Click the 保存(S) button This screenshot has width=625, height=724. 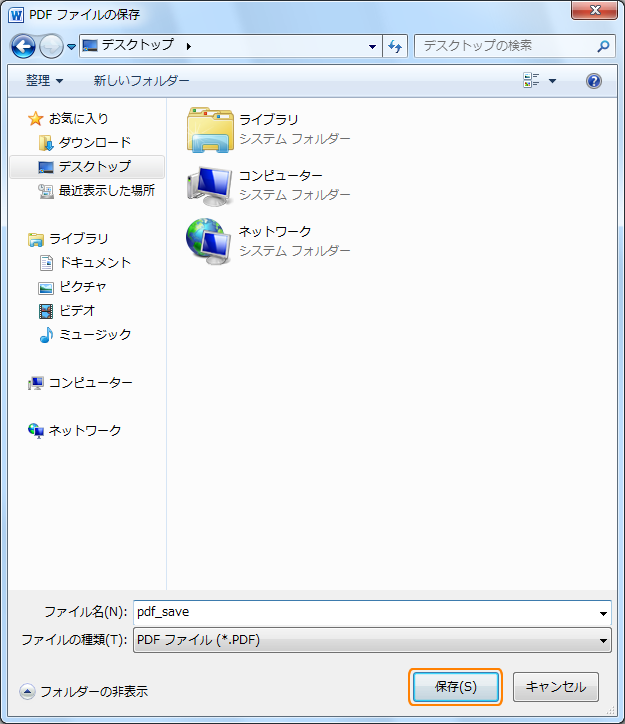(456, 687)
